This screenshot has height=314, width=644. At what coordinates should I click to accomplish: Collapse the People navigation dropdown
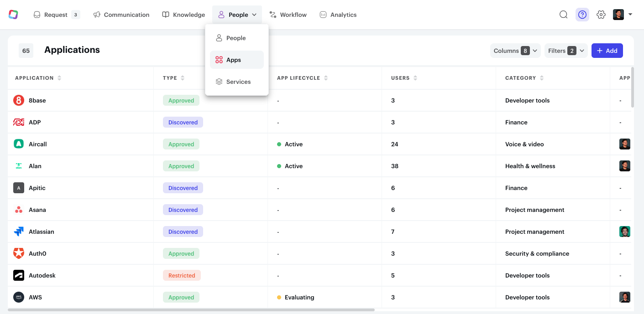click(x=237, y=14)
